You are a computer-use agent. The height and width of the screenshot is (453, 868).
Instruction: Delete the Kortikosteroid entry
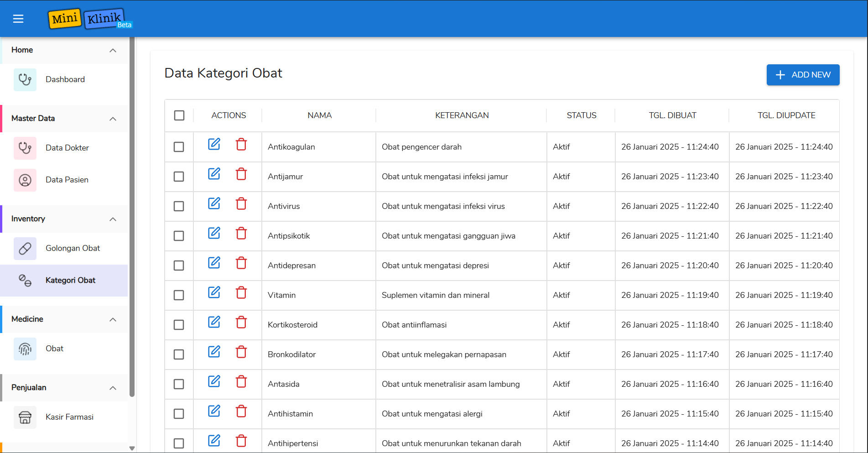[x=241, y=322]
